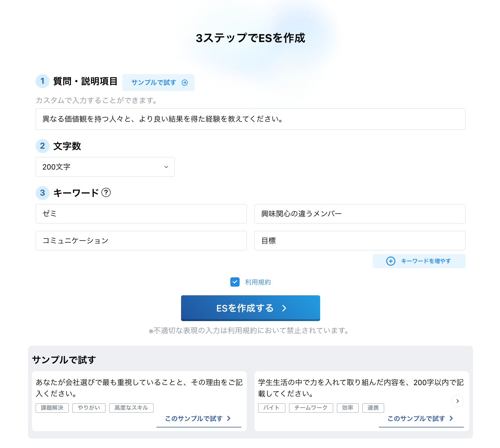This screenshot has width=500, height=448.
Task: Click the コミュニケーション keyword field
Action: 141,241
